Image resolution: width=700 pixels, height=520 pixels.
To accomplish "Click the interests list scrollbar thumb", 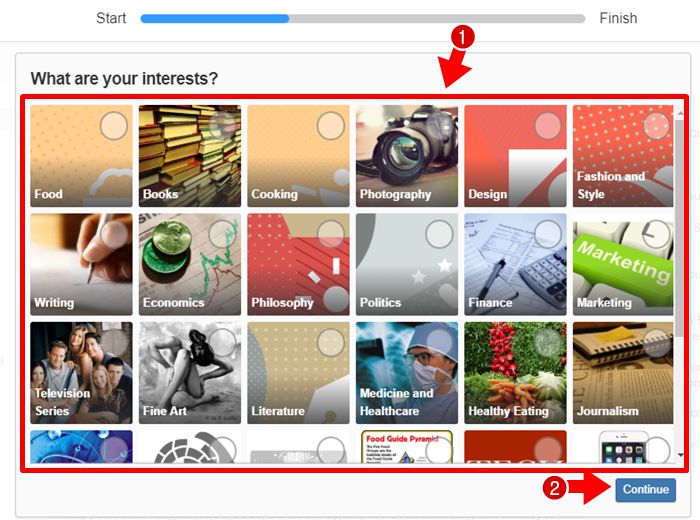I will 680,228.
